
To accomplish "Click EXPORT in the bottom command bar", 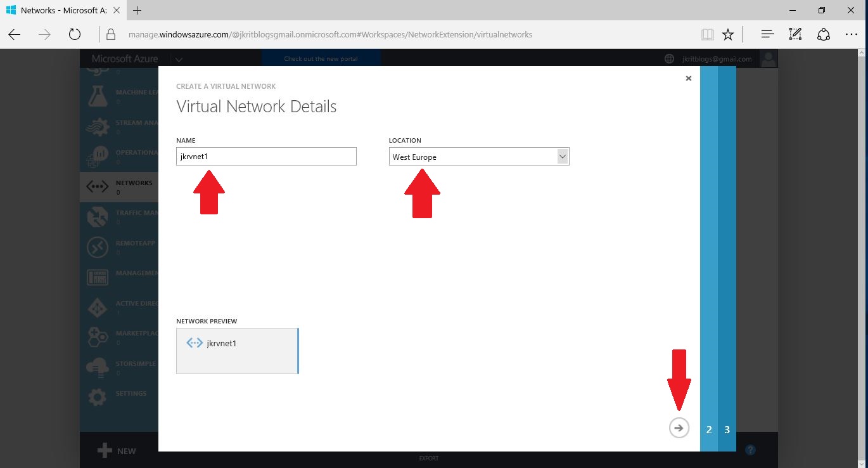I will click(429, 458).
